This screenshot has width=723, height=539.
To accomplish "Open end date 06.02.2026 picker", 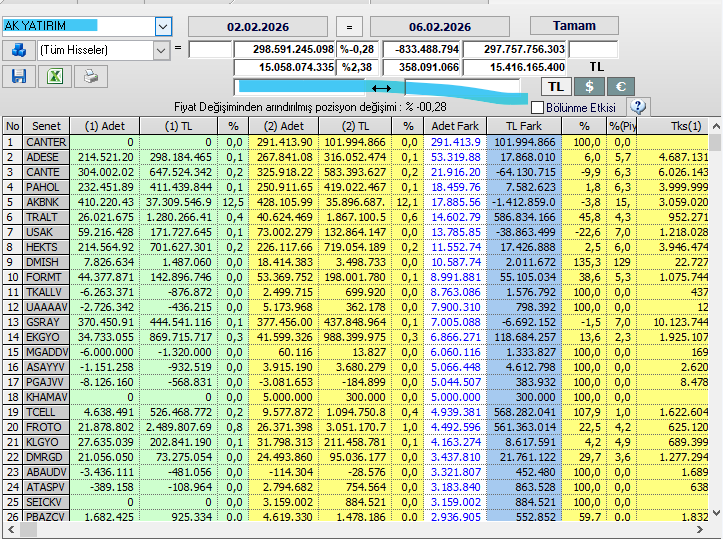I will (x=440, y=27).
